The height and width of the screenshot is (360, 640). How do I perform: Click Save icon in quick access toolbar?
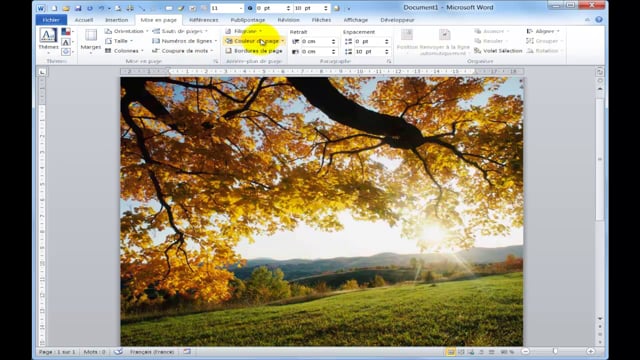(78, 8)
